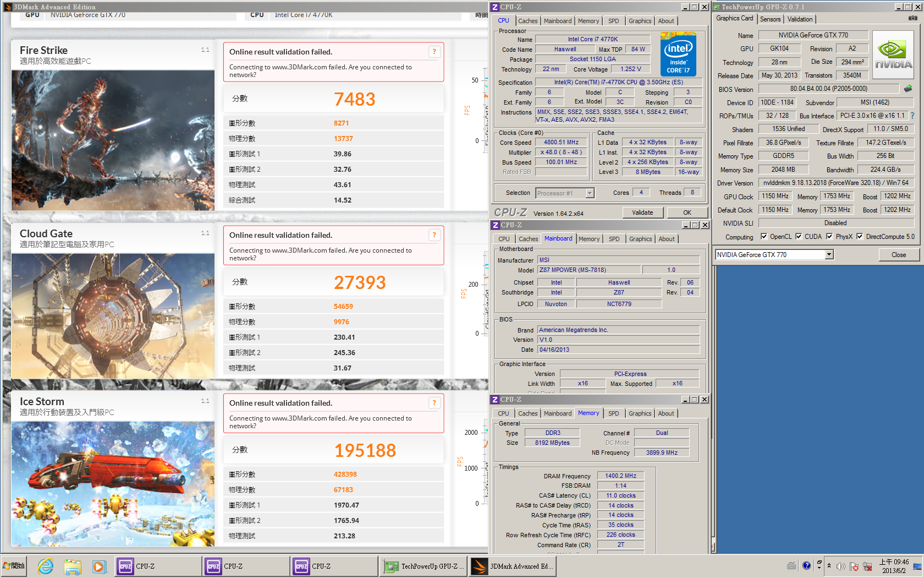Click the Ice Storm benchmark thumbnail

pos(113,484)
